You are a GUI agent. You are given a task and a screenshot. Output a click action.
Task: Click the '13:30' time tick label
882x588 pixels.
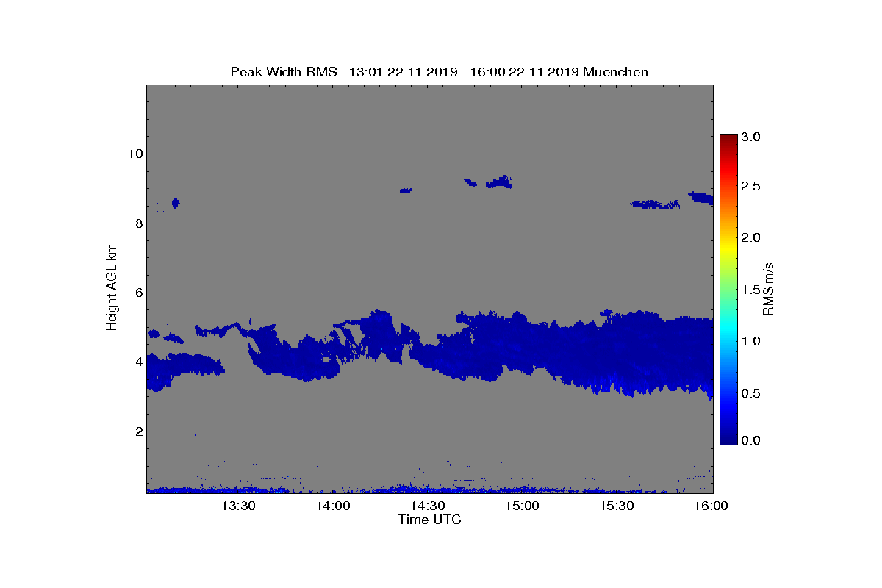(238, 506)
